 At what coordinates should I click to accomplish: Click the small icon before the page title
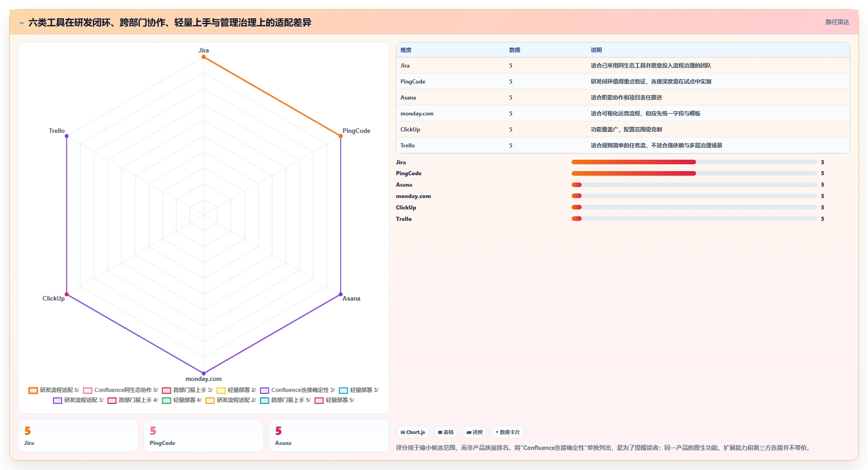(x=21, y=23)
